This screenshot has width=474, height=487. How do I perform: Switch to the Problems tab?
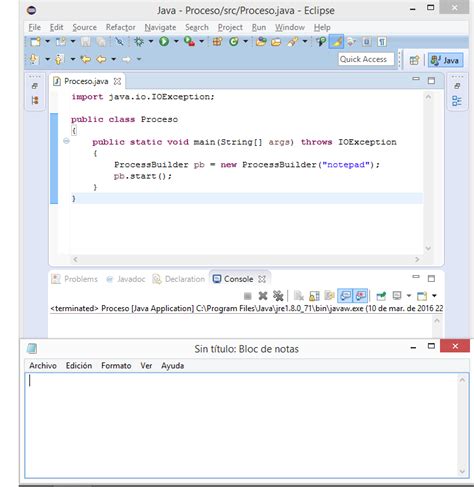[75, 279]
